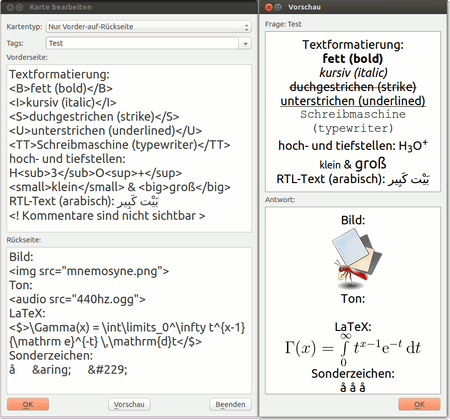Viewport: 450px width, 420px height.
Task: Click the 'Frage: Test' label
Action: pyautogui.click(x=283, y=24)
